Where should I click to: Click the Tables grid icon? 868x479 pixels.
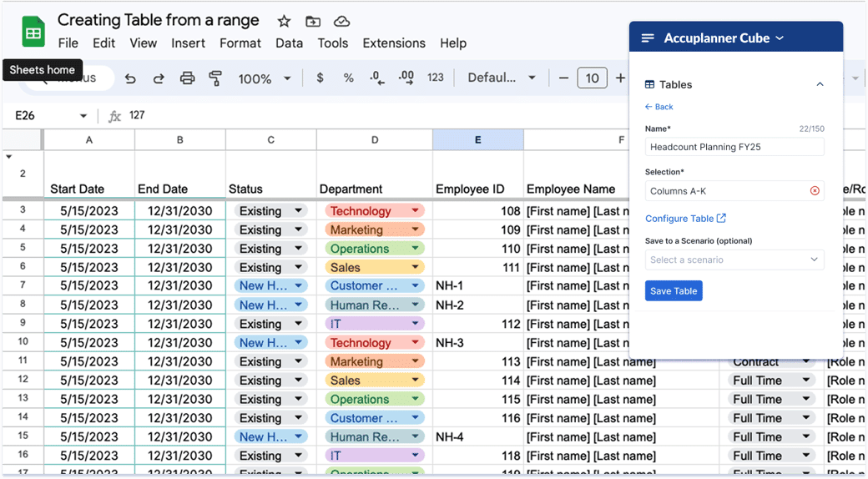coord(650,85)
